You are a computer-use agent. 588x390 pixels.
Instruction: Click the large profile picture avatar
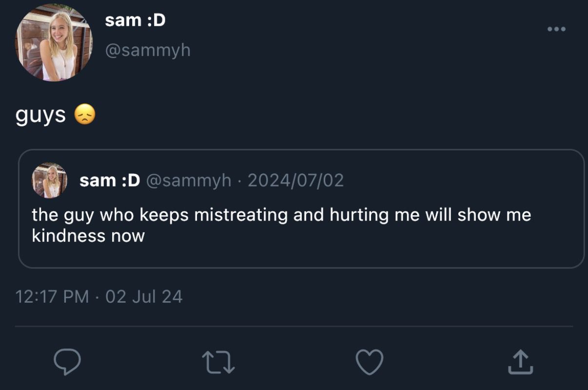coord(54,43)
